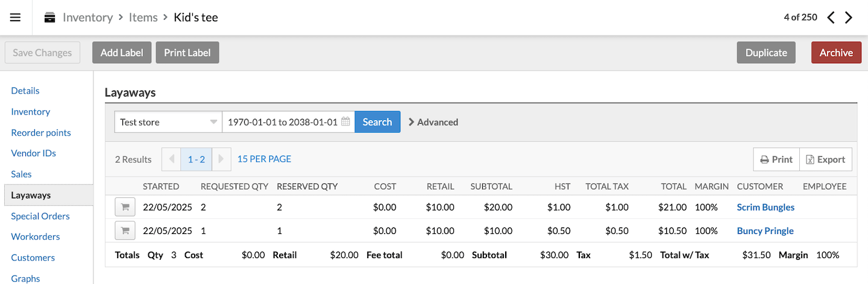
Task: Click the SUBTOTAL column header
Action: (x=491, y=186)
